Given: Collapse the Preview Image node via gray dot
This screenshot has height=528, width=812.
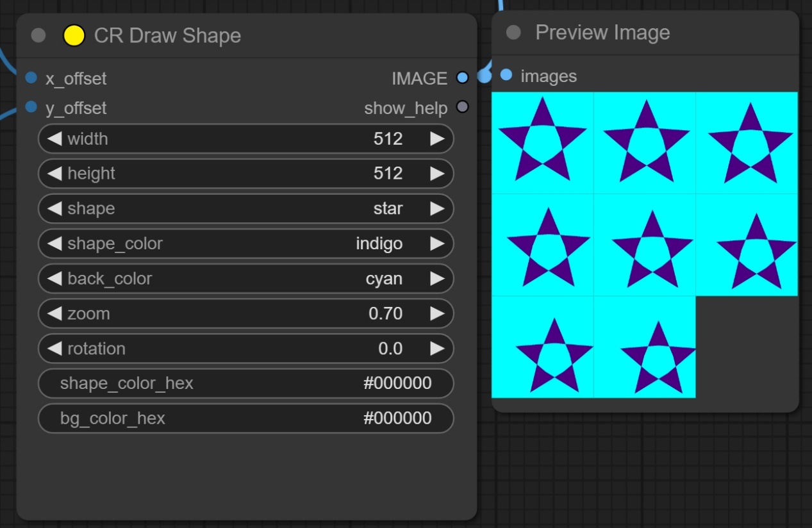Looking at the screenshot, I should (x=513, y=33).
